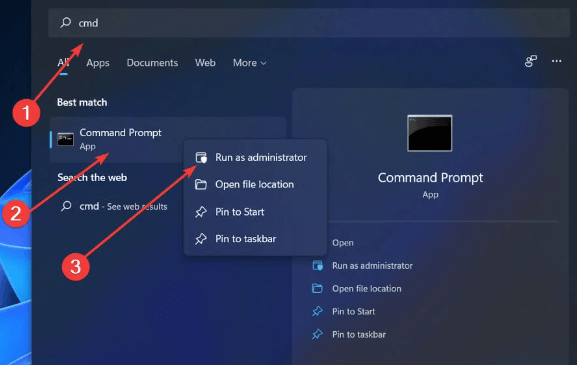Click the folder icon in preview pane list
Screen dimensions: 577x366
(x=317, y=289)
